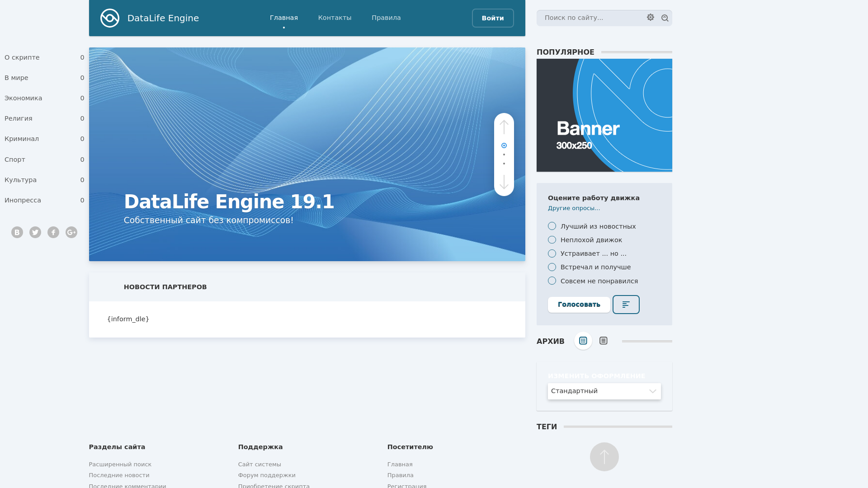Select "Лучший из новостных" poll option
Screen dimensions: 868x488
552,226
